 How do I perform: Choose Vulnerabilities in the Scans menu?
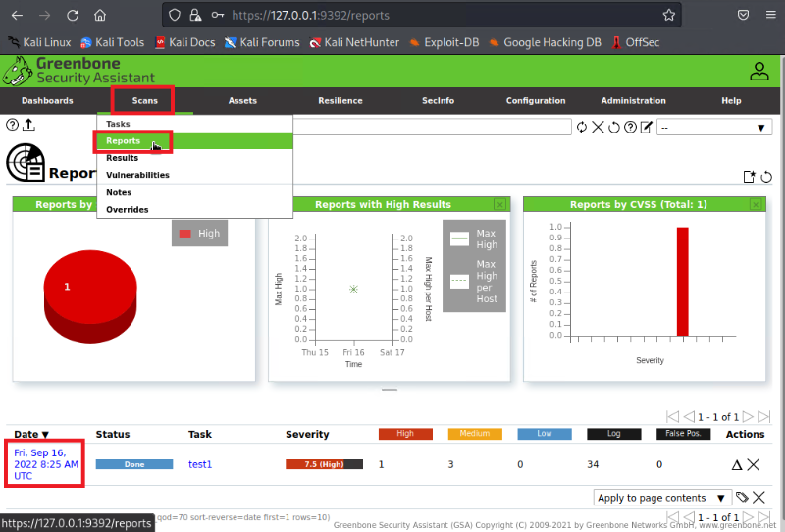(x=137, y=175)
